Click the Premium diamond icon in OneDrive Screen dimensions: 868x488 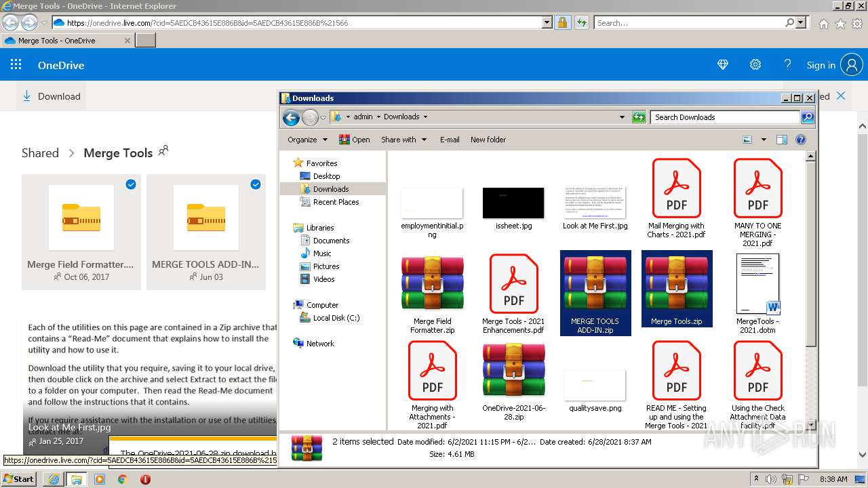(723, 65)
